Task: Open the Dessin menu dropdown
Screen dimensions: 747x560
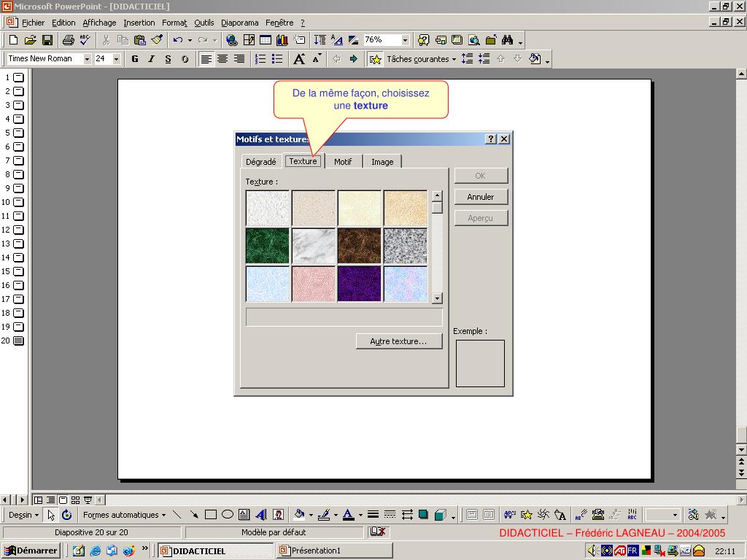Action: 23,515
